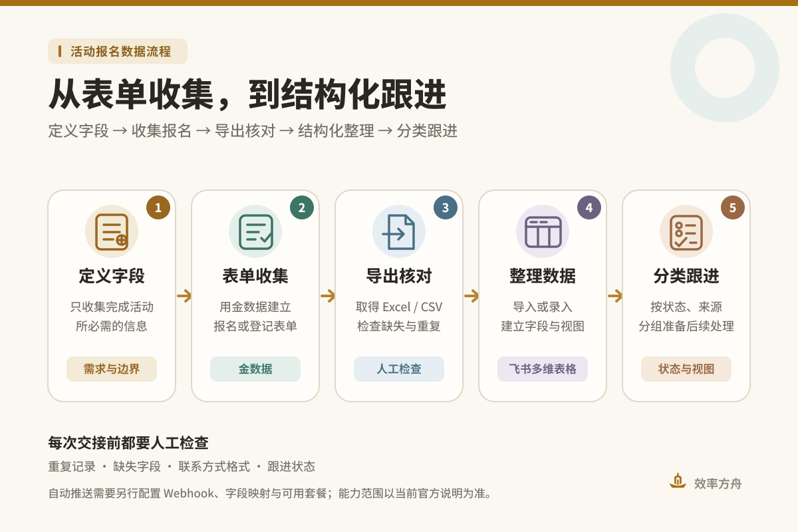798x532 pixels.
Task: Click the 重复记录 item
Action: click(x=72, y=467)
